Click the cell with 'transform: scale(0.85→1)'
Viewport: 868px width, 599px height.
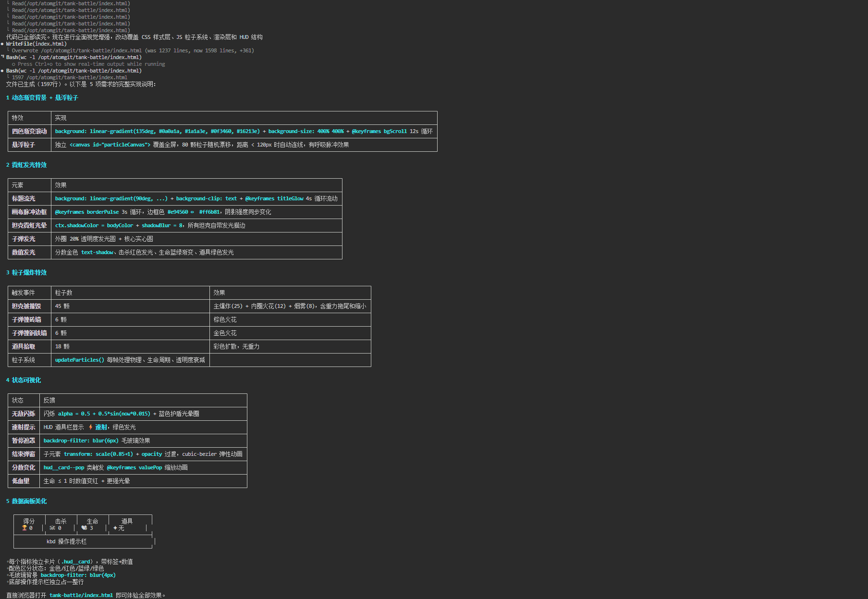(143, 454)
